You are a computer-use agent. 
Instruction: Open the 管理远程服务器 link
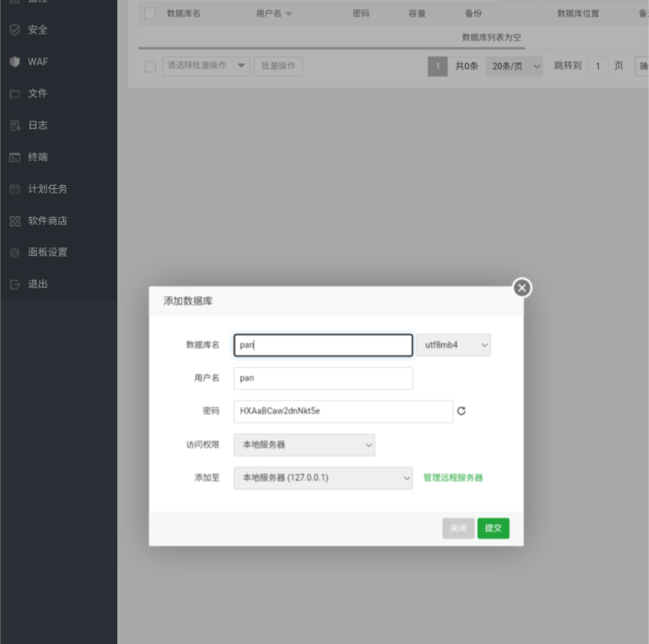[x=453, y=478]
